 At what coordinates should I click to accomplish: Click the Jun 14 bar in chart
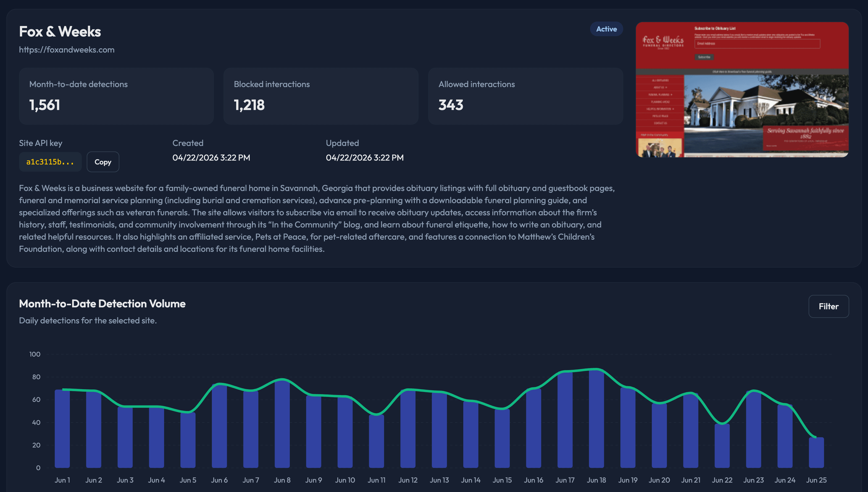(x=470, y=434)
